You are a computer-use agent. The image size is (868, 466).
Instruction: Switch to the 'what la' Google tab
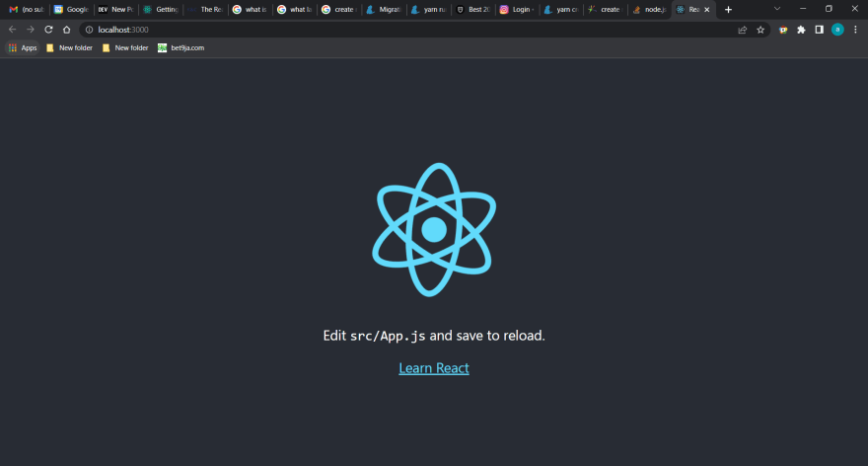pyautogui.click(x=295, y=10)
